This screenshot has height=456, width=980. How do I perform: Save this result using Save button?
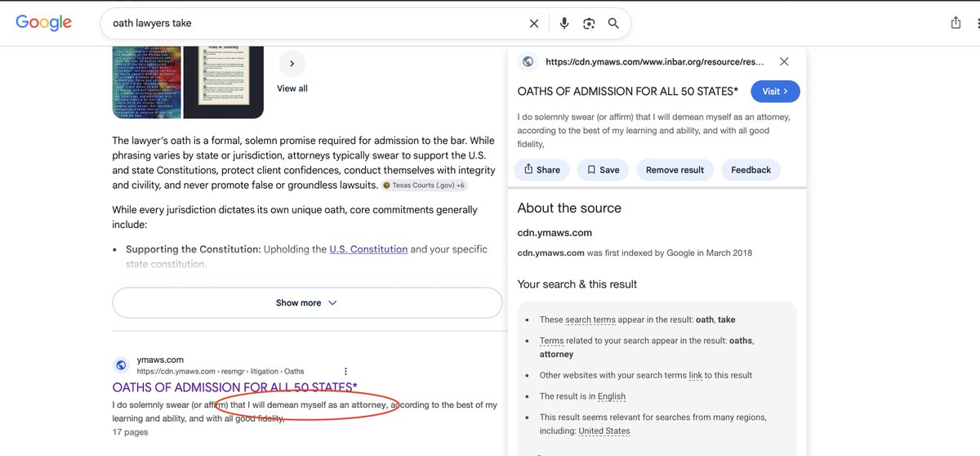(x=604, y=170)
